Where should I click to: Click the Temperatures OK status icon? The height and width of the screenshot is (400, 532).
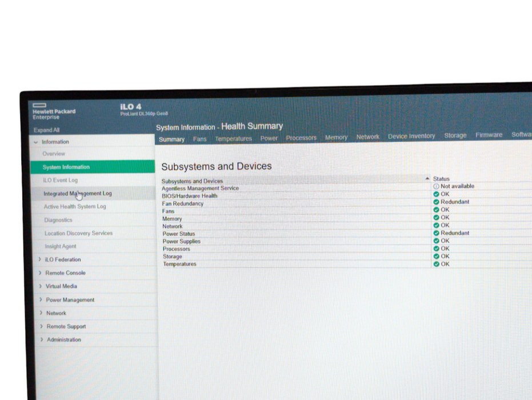click(x=437, y=264)
